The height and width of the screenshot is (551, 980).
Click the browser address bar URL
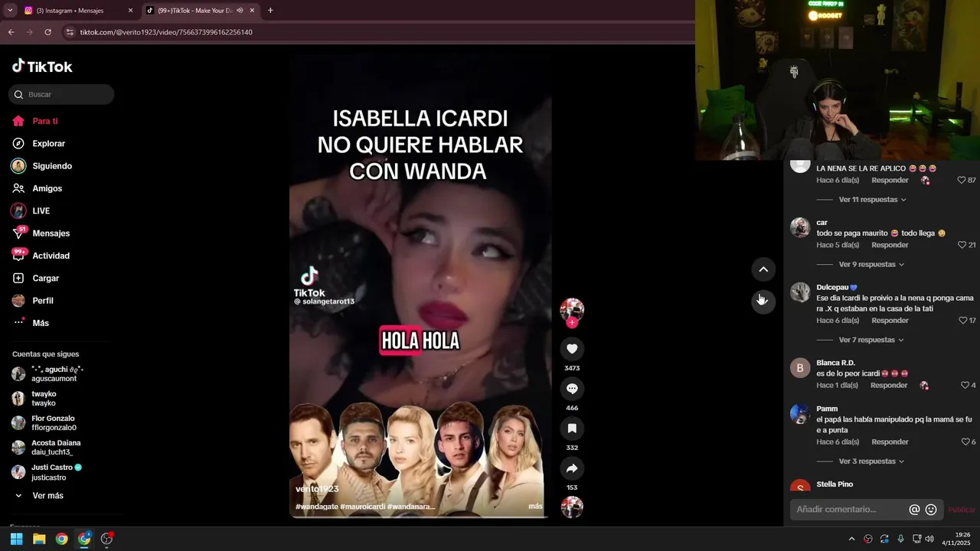click(166, 32)
